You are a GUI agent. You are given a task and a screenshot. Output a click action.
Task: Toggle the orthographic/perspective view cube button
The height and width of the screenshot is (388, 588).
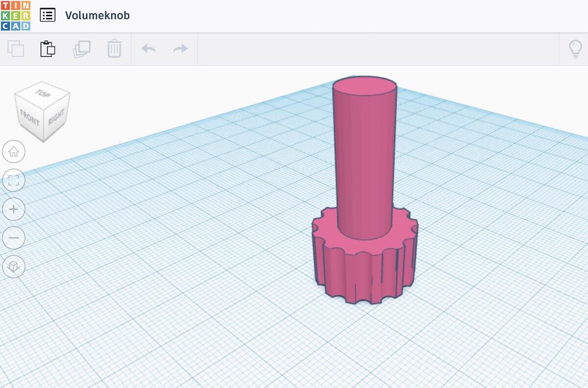pos(14,267)
